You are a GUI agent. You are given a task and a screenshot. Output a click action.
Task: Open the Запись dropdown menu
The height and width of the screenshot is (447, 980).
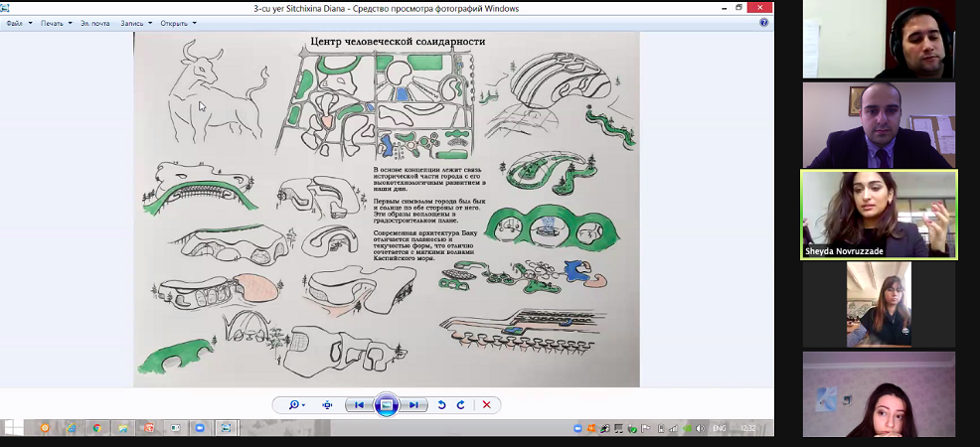point(135,23)
